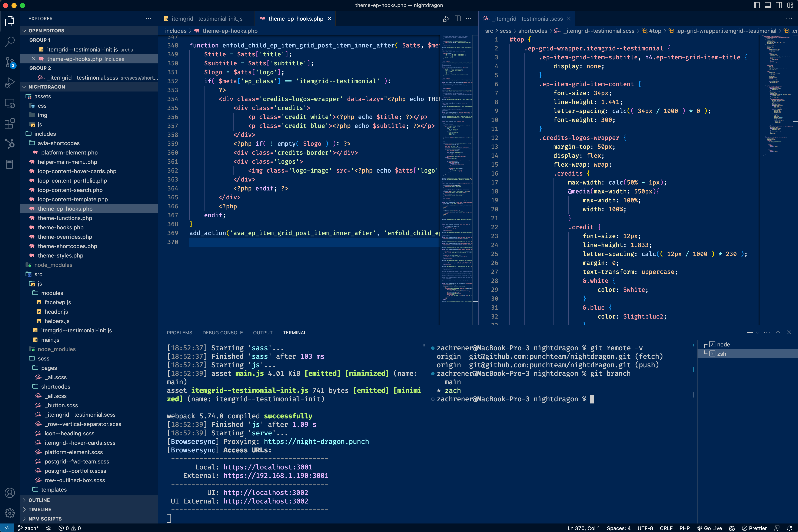Viewport: 798px width, 532px height.
Task: Open the Extensions view
Action: (x=10, y=123)
